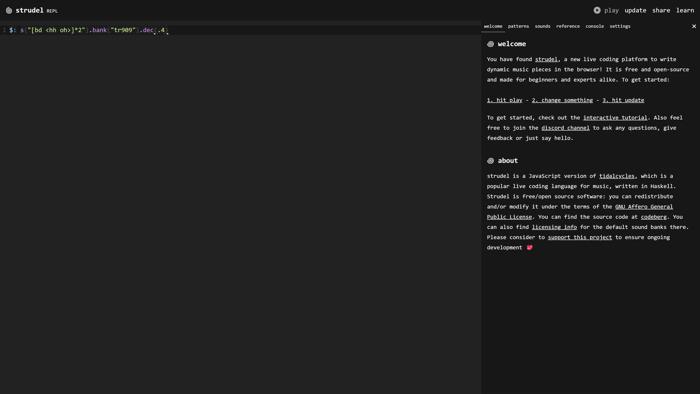
Task: Click the '3. hit update' link
Action: pos(623,100)
